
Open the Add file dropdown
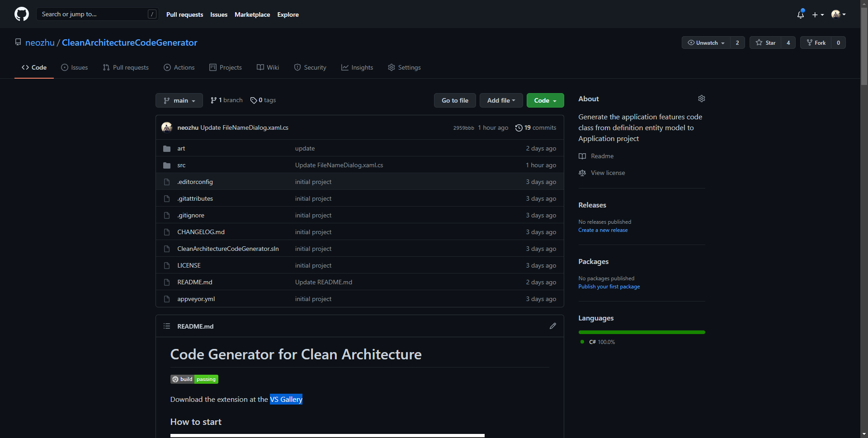click(x=501, y=100)
